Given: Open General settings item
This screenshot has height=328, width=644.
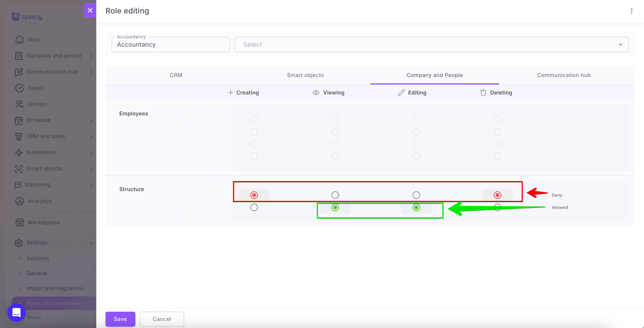Looking at the screenshot, I should [x=37, y=273].
